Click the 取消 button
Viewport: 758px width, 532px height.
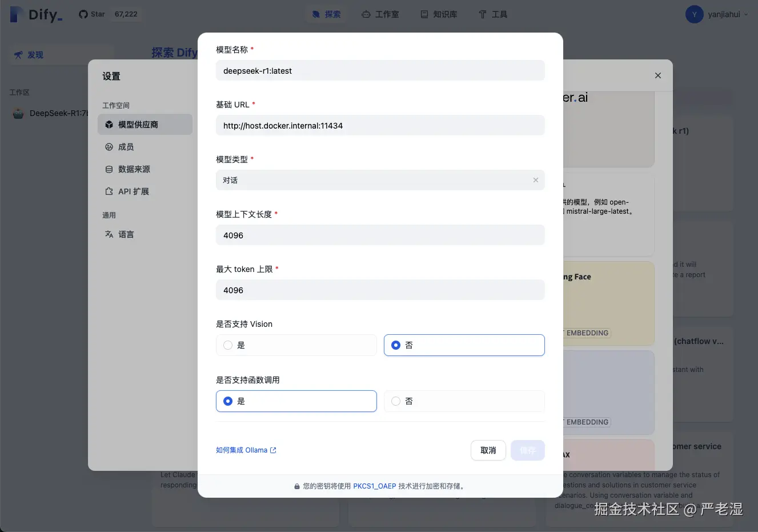point(488,450)
